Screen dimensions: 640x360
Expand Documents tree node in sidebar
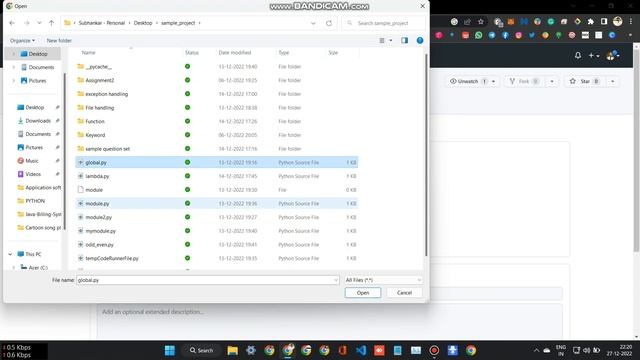pyautogui.click(x=13, y=67)
